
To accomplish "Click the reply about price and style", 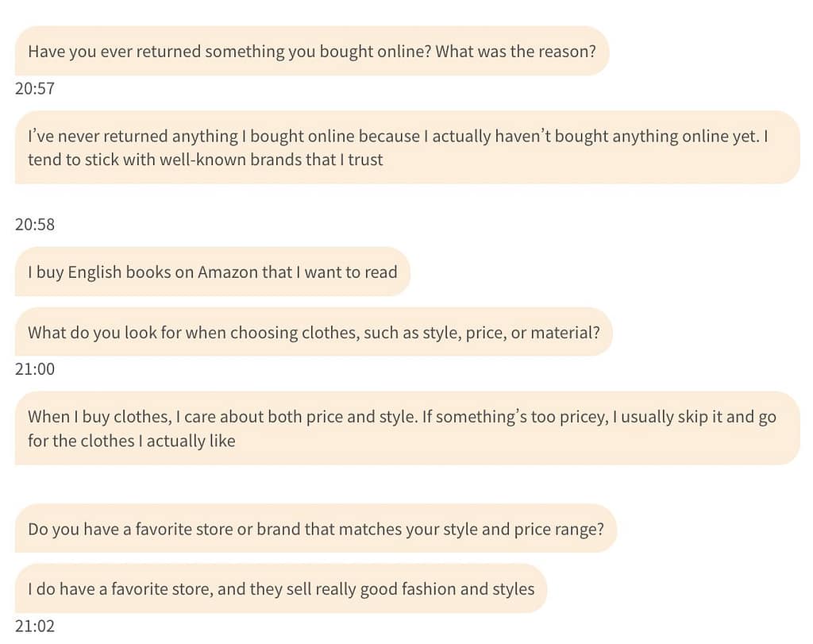I will click(x=406, y=428).
